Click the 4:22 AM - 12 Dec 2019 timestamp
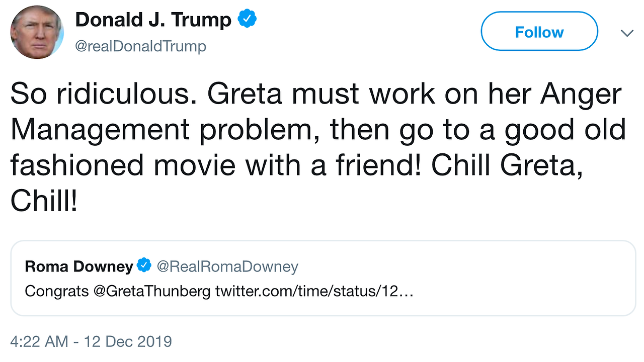This screenshot has width=644, height=362. point(91,342)
